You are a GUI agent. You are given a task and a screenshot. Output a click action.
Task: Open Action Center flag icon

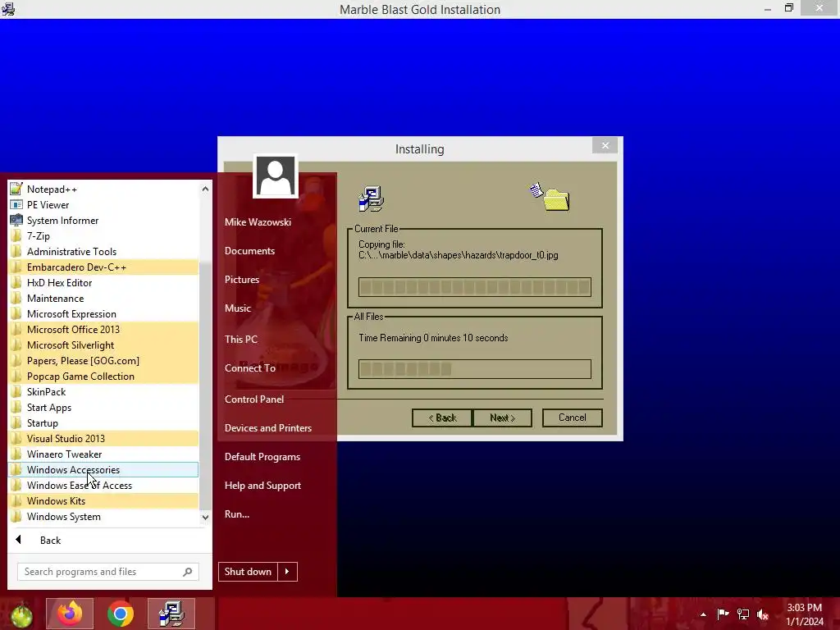tap(723, 614)
